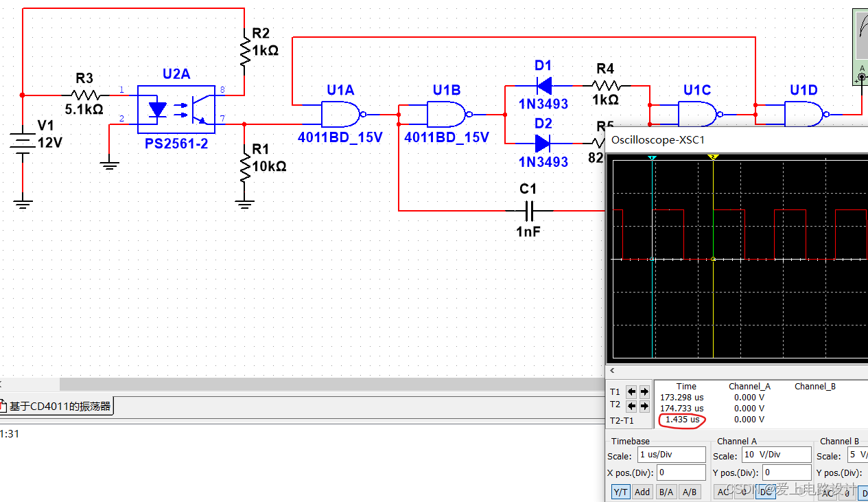Click the PS2561-2 part label
Screen dimensions: 868x502
[x=176, y=144]
